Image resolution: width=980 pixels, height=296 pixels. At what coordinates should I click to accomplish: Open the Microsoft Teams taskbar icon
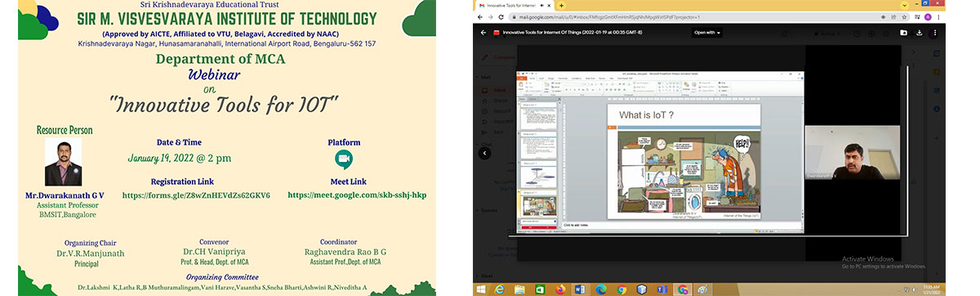pos(663,289)
